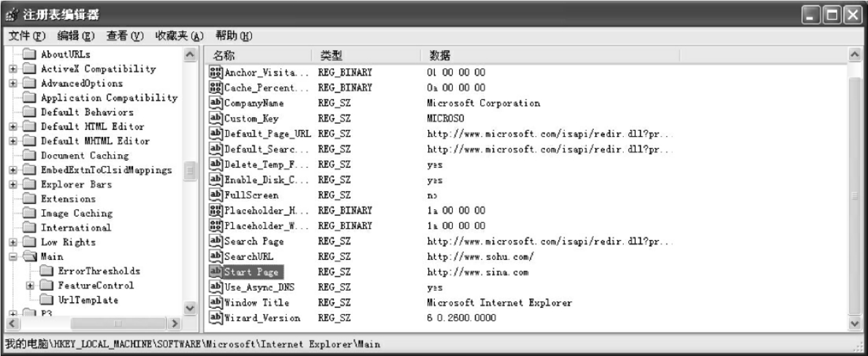The width and height of the screenshot is (868, 356).
Task: Expand the Default MHTML Editor key
Action: 12,141
